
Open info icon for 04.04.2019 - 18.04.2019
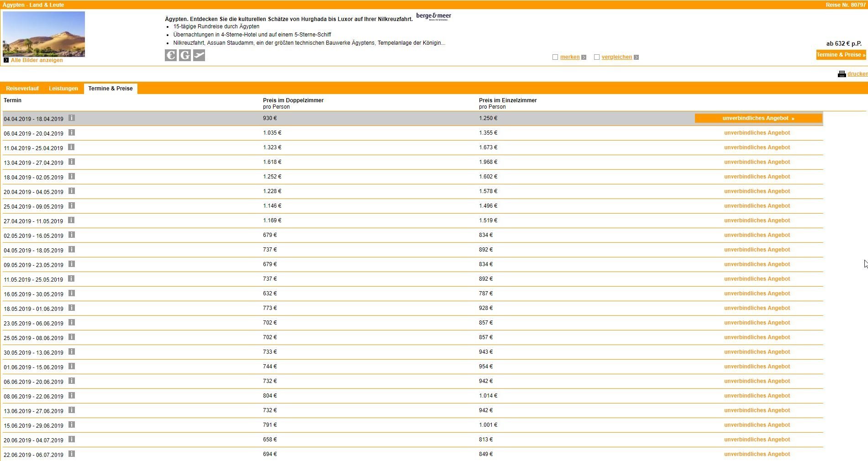point(72,118)
